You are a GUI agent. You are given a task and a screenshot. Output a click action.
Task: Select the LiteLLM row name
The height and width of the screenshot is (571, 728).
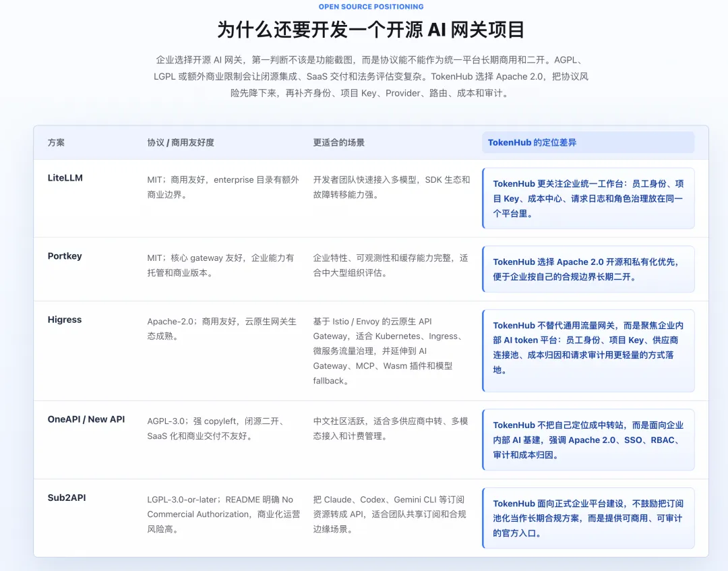pos(65,178)
